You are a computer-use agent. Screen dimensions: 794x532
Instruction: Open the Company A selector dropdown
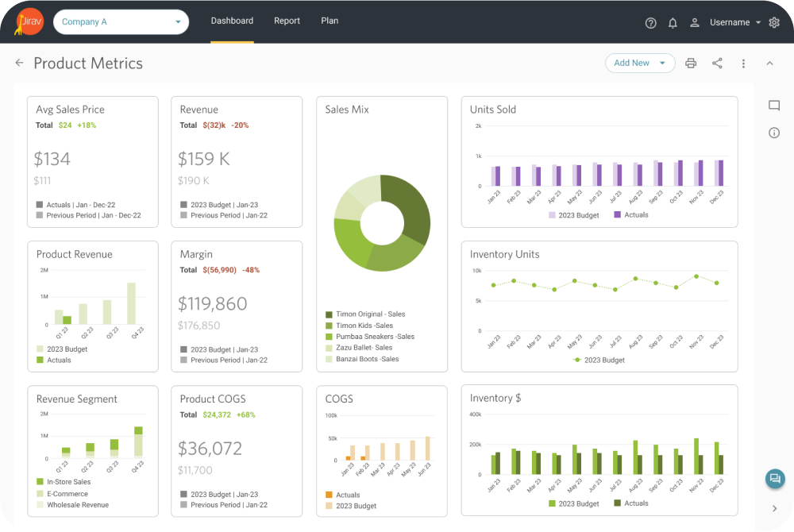coord(121,22)
